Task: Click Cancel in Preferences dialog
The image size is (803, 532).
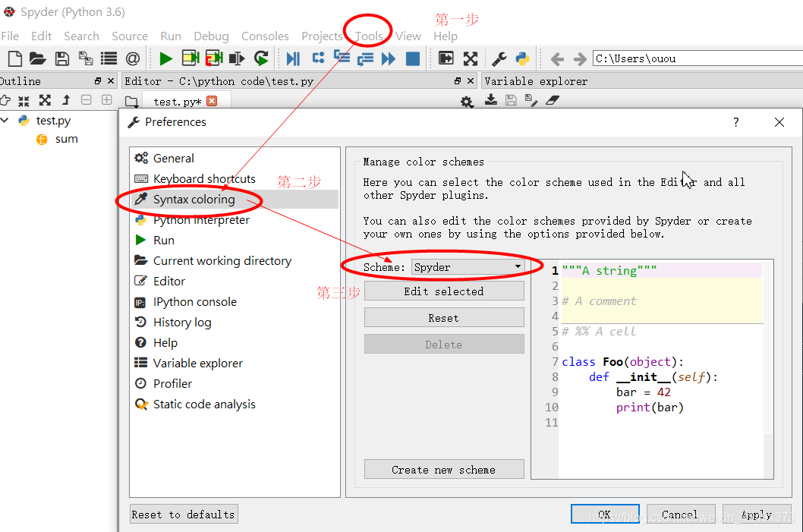Action: coord(681,514)
